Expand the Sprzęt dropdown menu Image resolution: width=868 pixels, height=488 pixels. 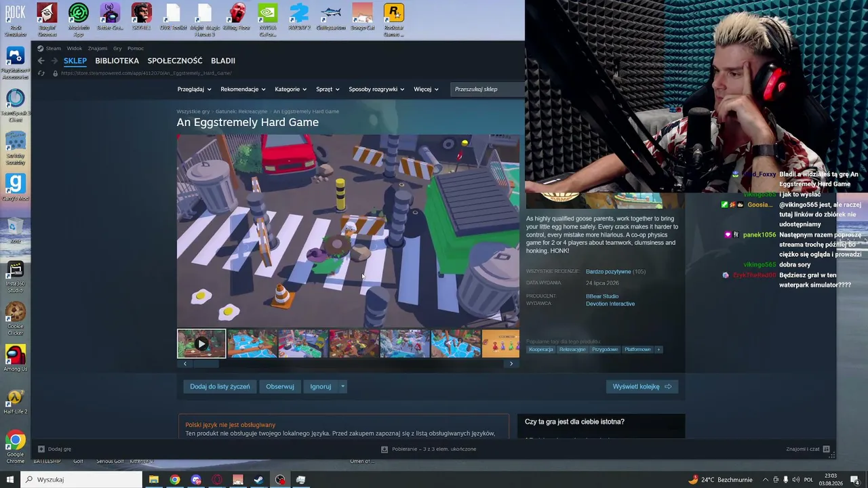point(328,89)
